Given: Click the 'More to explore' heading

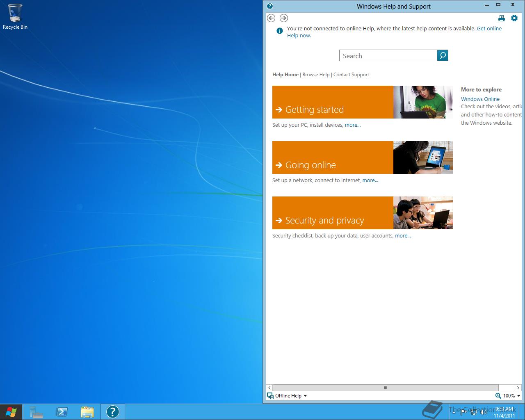Looking at the screenshot, I should 481,89.
